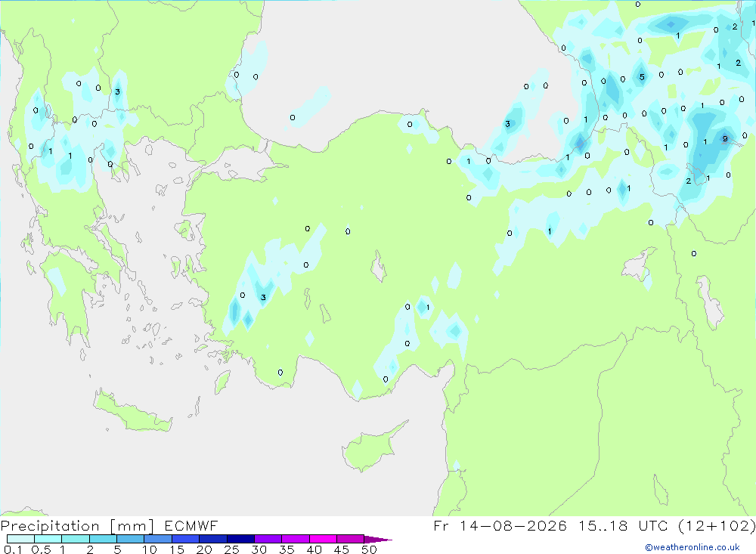Choose the 2–5 mm legend color swatch
Screen dimensions: 756x554
pos(103,539)
